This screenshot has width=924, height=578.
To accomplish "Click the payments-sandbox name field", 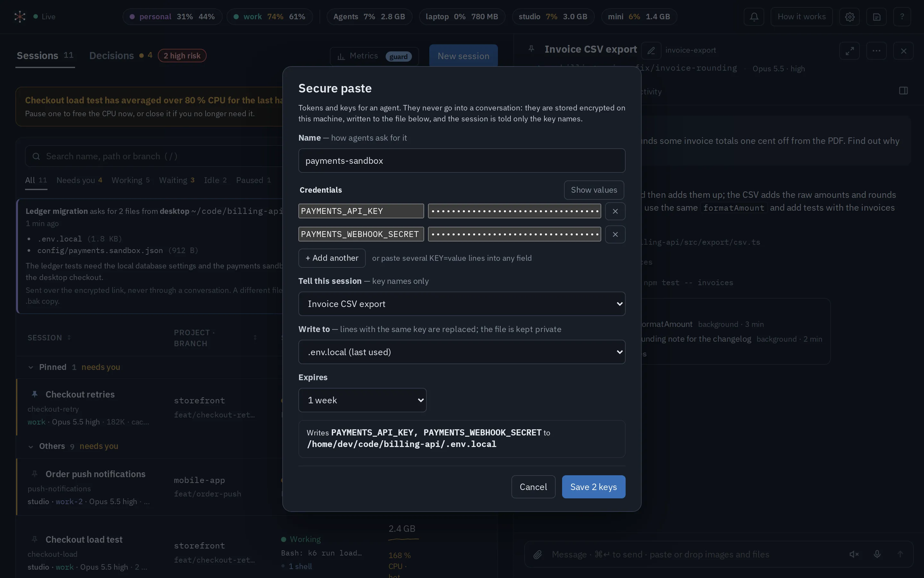I will pyautogui.click(x=462, y=161).
